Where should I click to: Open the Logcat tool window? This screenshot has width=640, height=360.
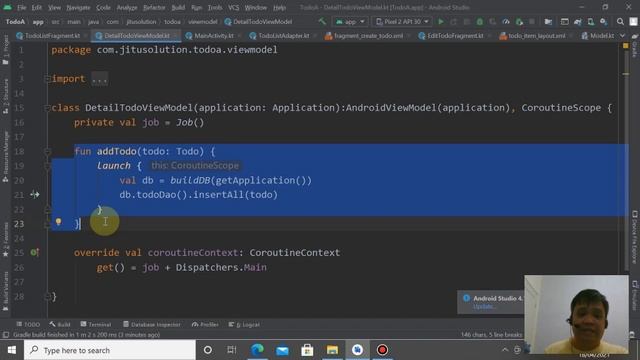point(244,324)
